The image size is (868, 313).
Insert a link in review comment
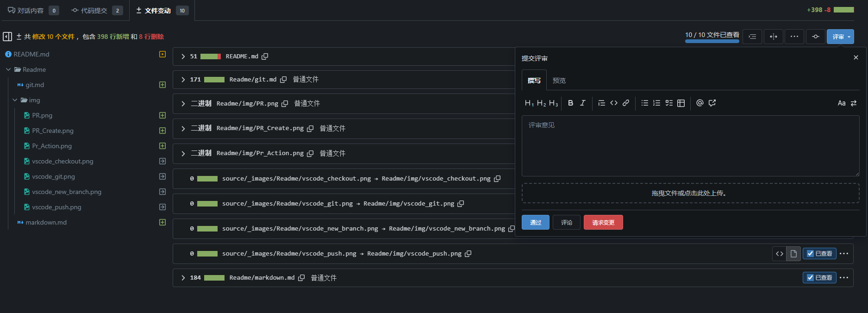(x=626, y=103)
